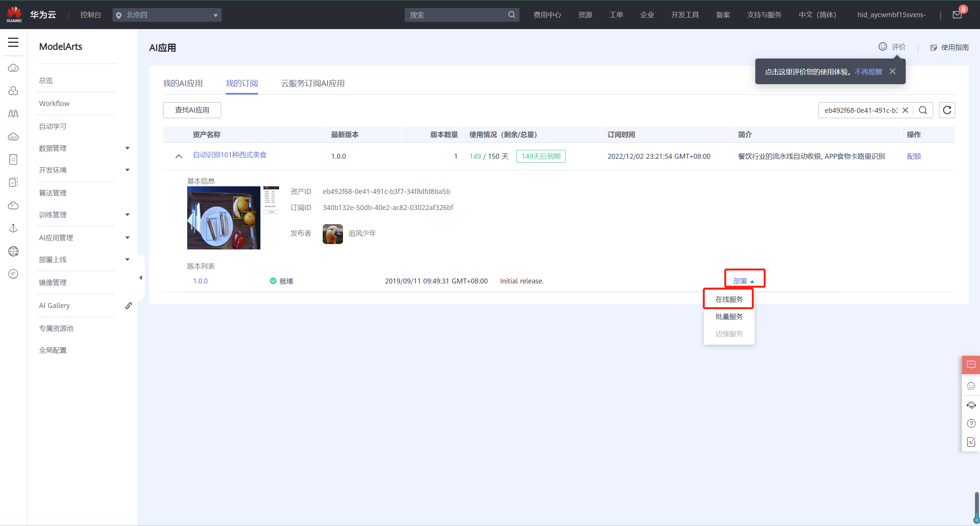Toggle the 部署 dropdown menu
Viewport: 980px width, 526px height.
(743, 281)
